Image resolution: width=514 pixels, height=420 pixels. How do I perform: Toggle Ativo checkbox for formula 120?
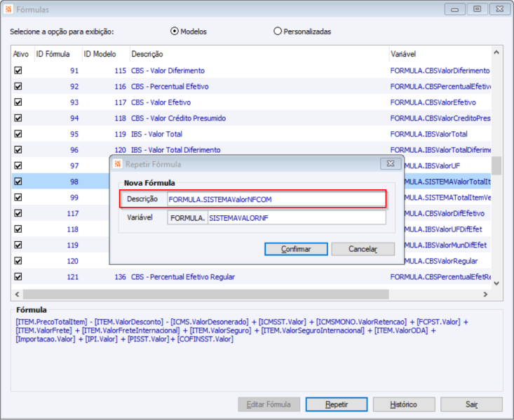(18, 261)
